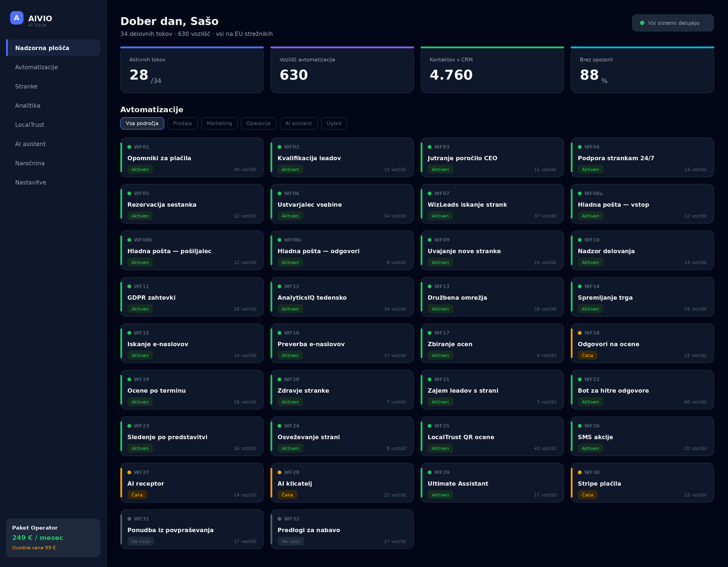Select the Jutranje poročilo CEO workflow
Screen dimensions: 728x567
[492, 157]
